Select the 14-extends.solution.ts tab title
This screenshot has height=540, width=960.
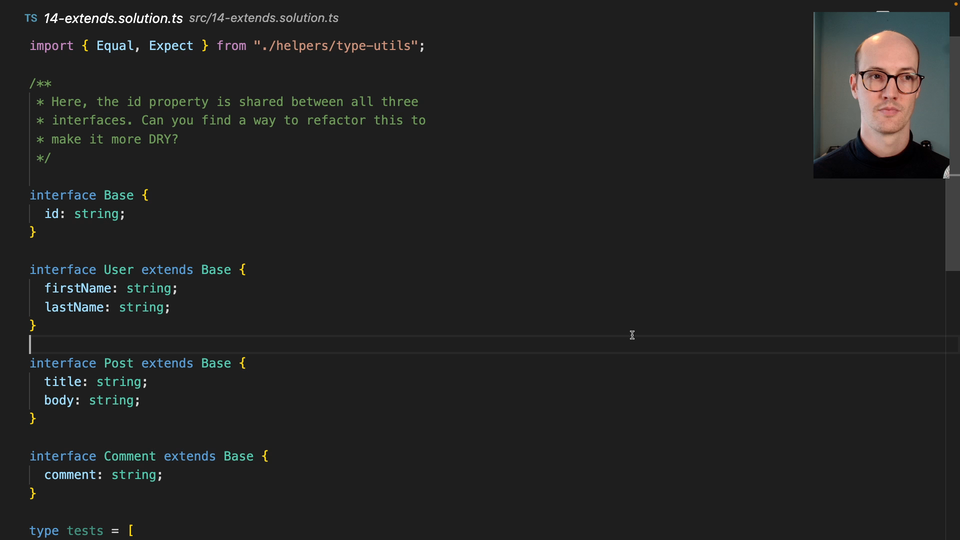click(x=112, y=18)
